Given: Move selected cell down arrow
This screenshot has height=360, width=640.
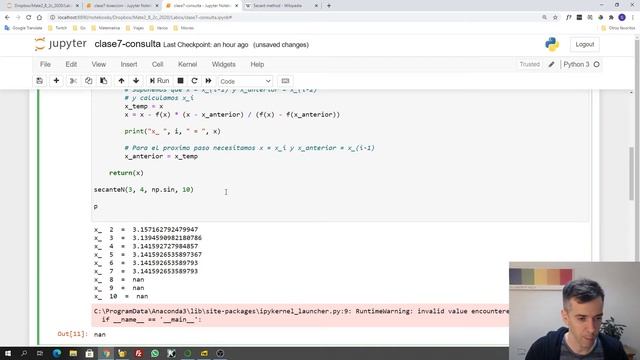Looking at the screenshot, I should coord(136,81).
